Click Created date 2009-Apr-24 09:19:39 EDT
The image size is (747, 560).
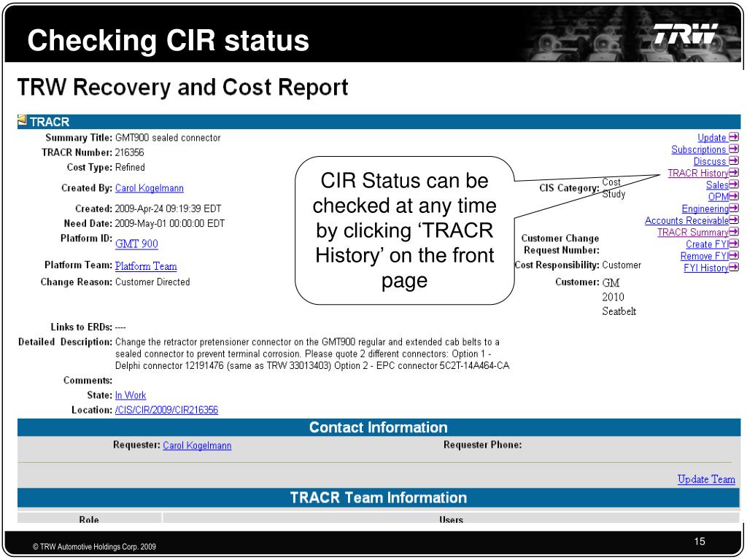pyautogui.click(x=169, y=209)
